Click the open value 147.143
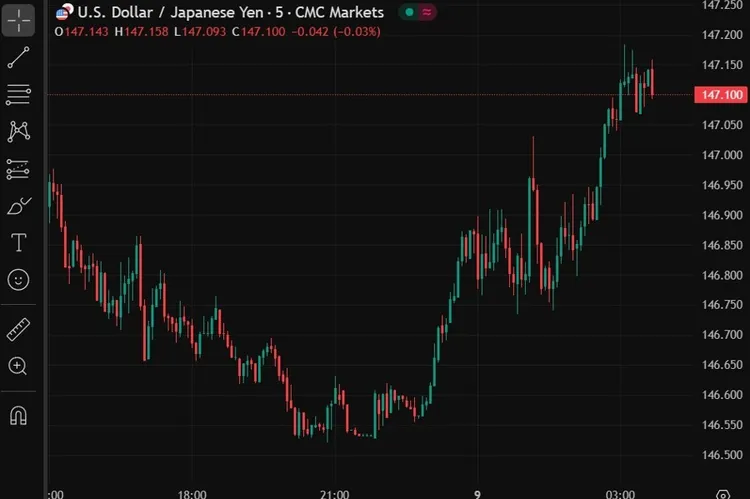This screenshot has height=499, width=750. tap(87, 32)
